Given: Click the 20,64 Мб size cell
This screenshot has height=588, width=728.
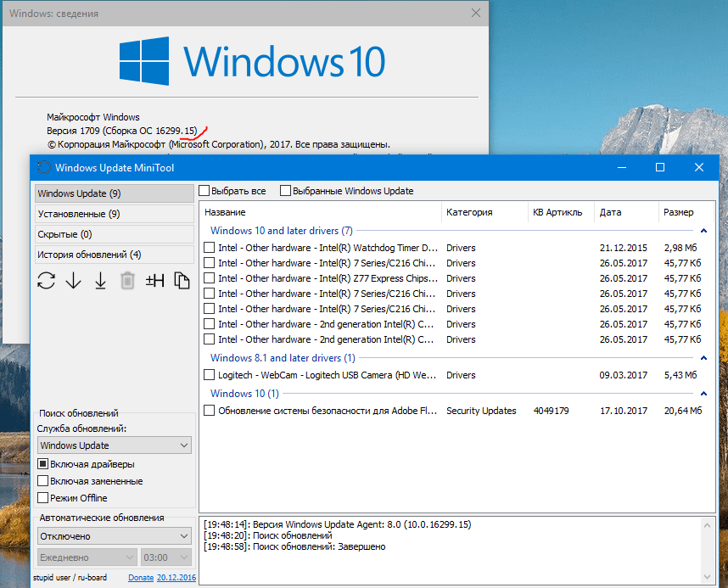Looking at the screenshot, I should coord(683,411).
